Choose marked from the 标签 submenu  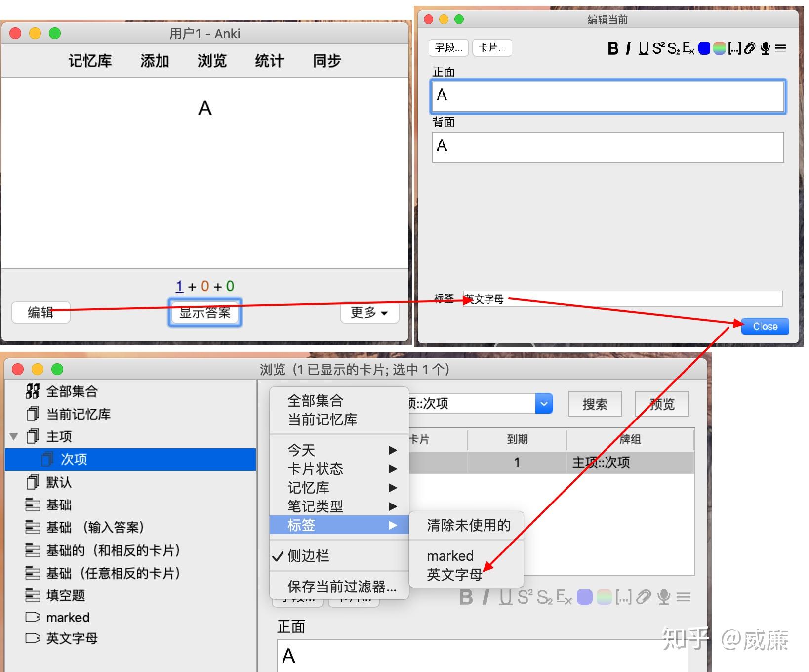point(449,555)
